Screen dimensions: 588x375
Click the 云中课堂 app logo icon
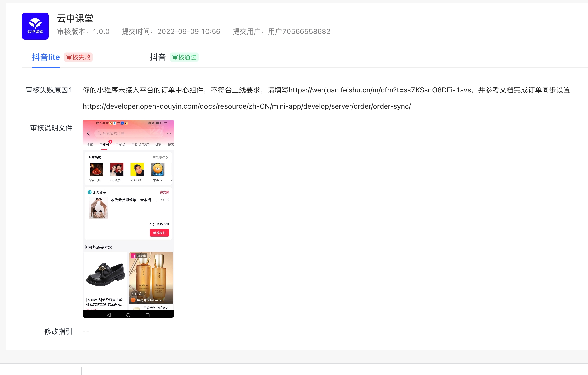[35, 26]
